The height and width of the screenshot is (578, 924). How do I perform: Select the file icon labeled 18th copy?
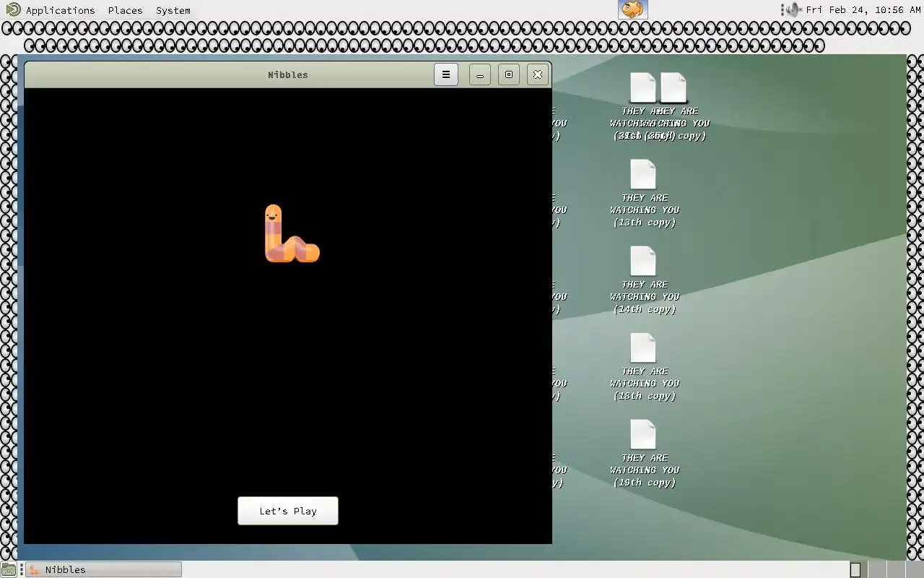(x=643, y=348)
